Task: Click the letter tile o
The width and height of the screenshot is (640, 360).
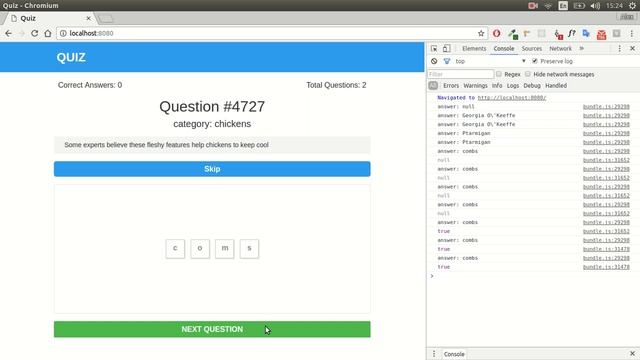Action: coord(200,249)
